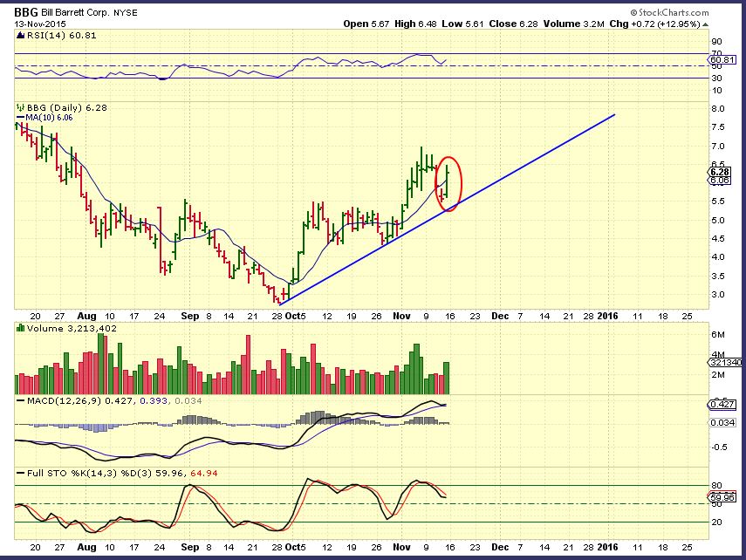Image resolution: width=746 pixels, height=560 pixels.
Task: Click the volume value tag on right axis
Action: [725, 363]
